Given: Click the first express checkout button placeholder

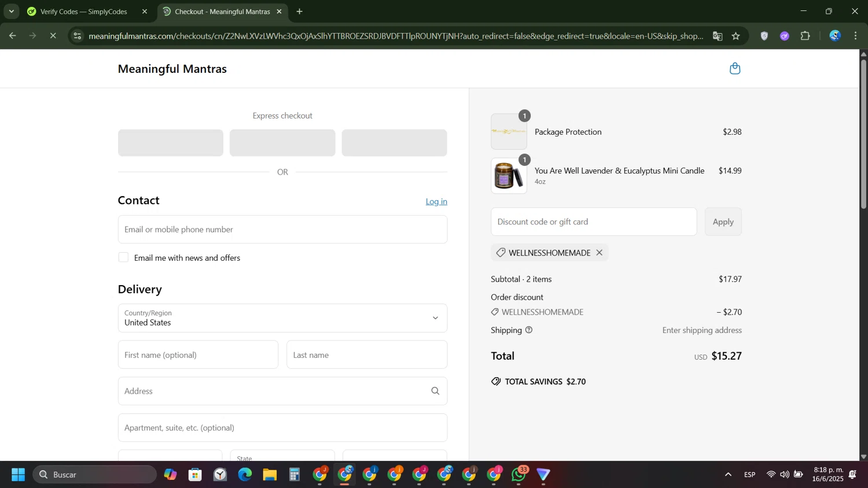Looking at the screenshot, I should coord(171,143).
